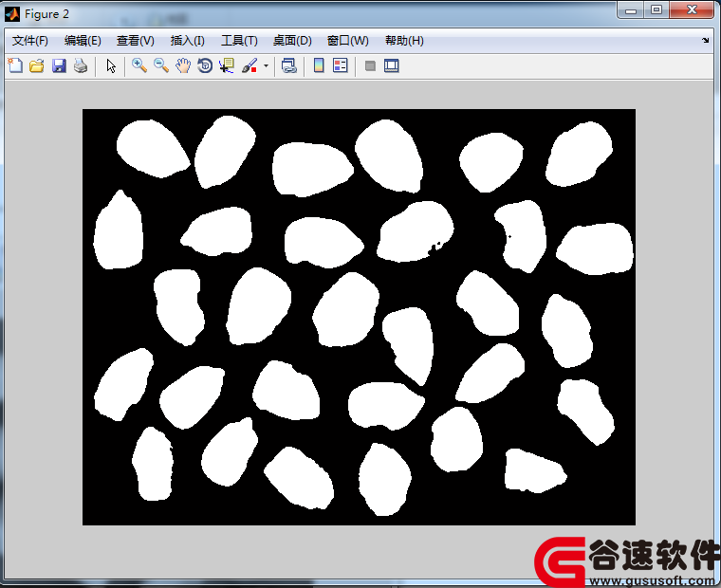The width and height of the screenshot is (721, 588).
Task: Click the Link Plot toolbar icon
Action: click(288, 65)
